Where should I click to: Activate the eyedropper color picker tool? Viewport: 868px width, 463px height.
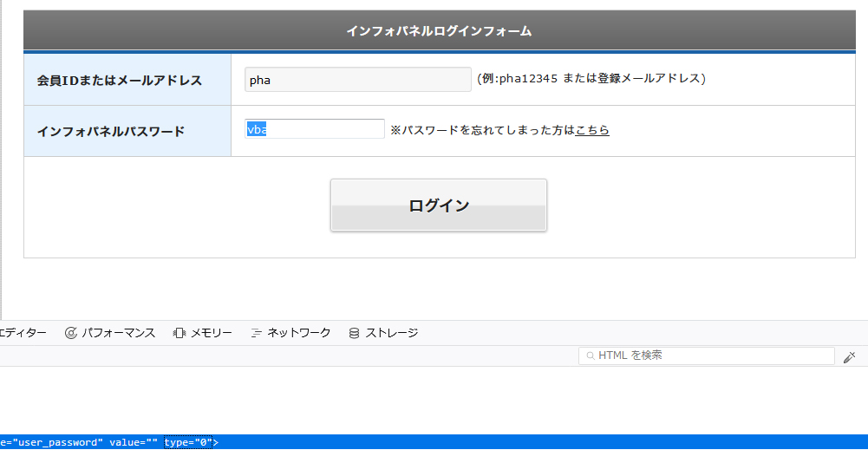click(850, 356)
